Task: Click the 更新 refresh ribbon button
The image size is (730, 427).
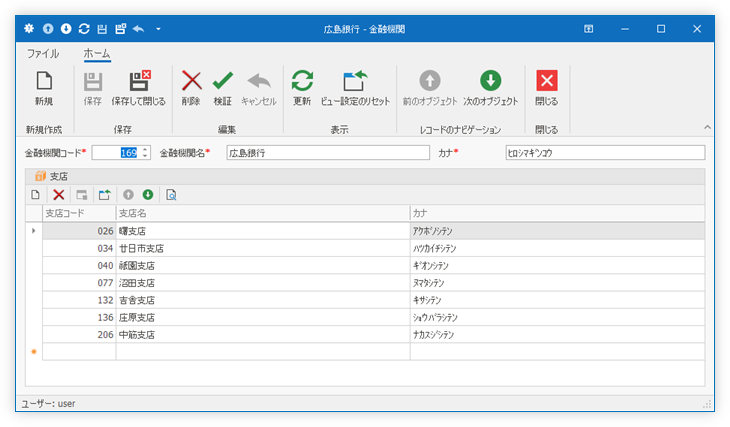Action: pos(302,88)
